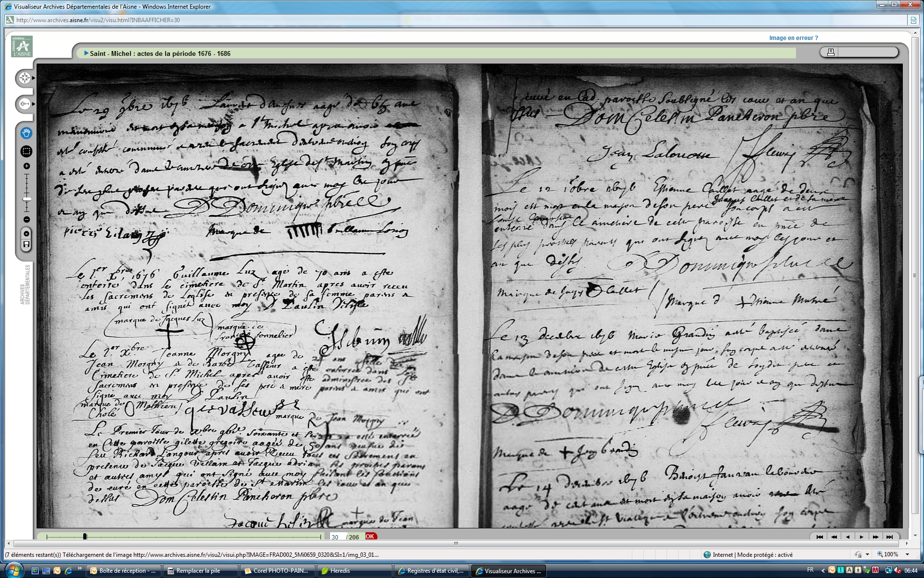Go to the first image
924x578 pixels.
tap(820, 537)
